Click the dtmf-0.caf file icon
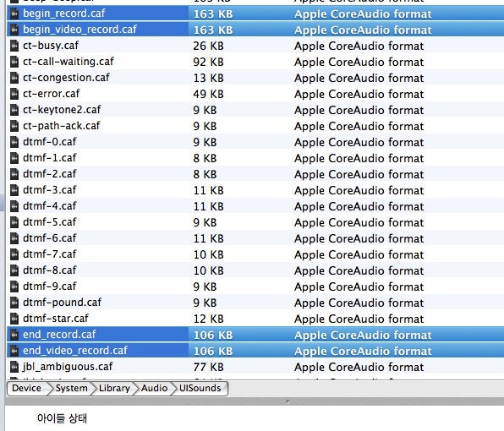504x431 pixels. click(x=14, y=142)
